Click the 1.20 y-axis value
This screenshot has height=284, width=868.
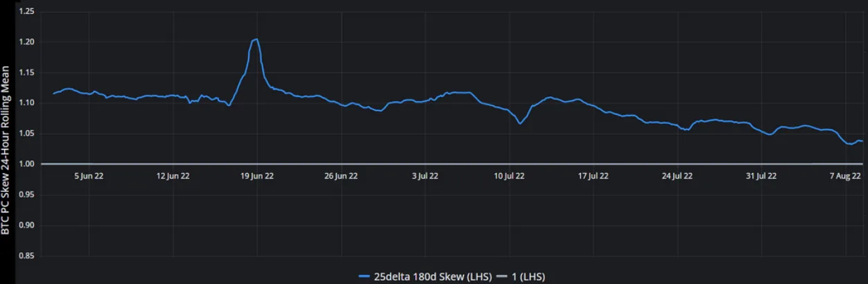tap(27, 42)
